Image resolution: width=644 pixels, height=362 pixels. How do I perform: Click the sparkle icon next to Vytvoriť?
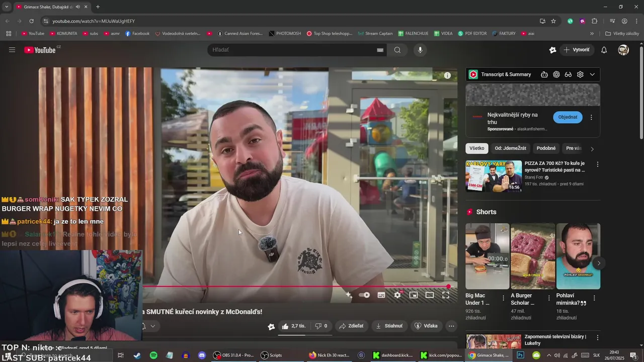pyautogui.click(x=552, y=50)
